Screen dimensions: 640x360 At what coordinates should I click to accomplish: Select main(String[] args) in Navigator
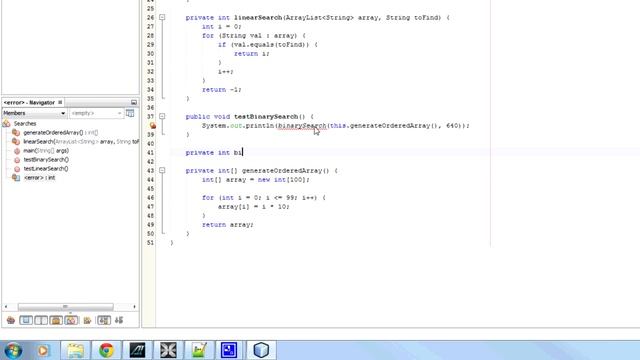(x=46, y=151)
